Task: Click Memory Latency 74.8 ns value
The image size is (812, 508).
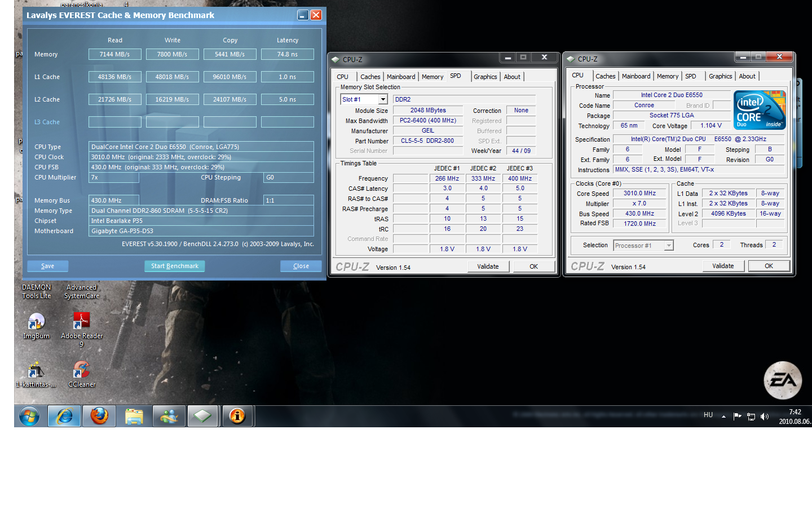Action: pos(288,54)
